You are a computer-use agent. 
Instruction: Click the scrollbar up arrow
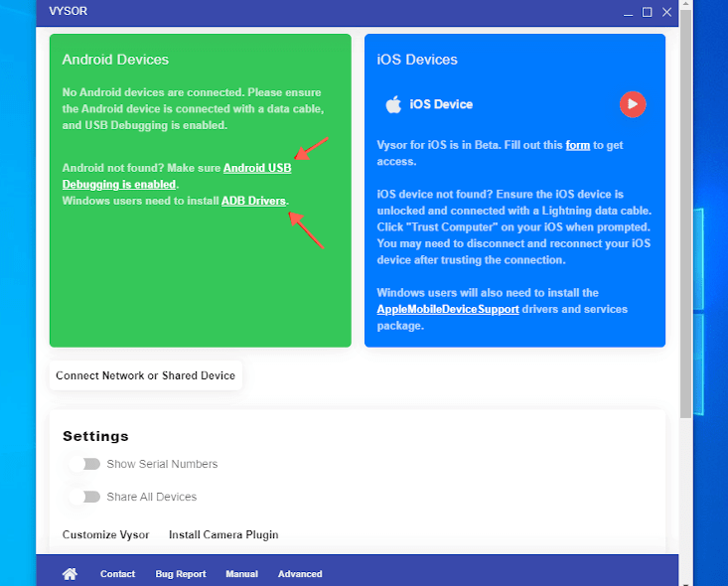point(685,4)
